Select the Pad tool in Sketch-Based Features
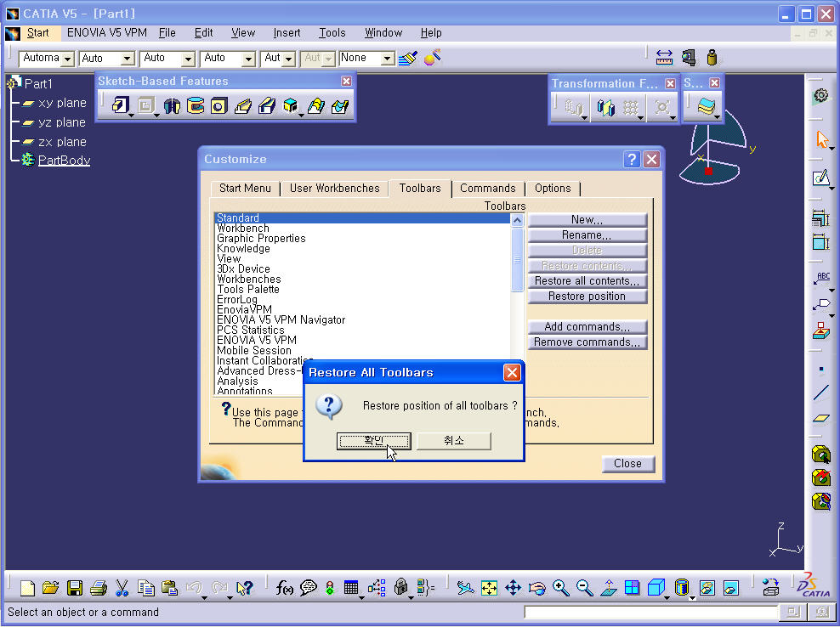 click(120, 106)
